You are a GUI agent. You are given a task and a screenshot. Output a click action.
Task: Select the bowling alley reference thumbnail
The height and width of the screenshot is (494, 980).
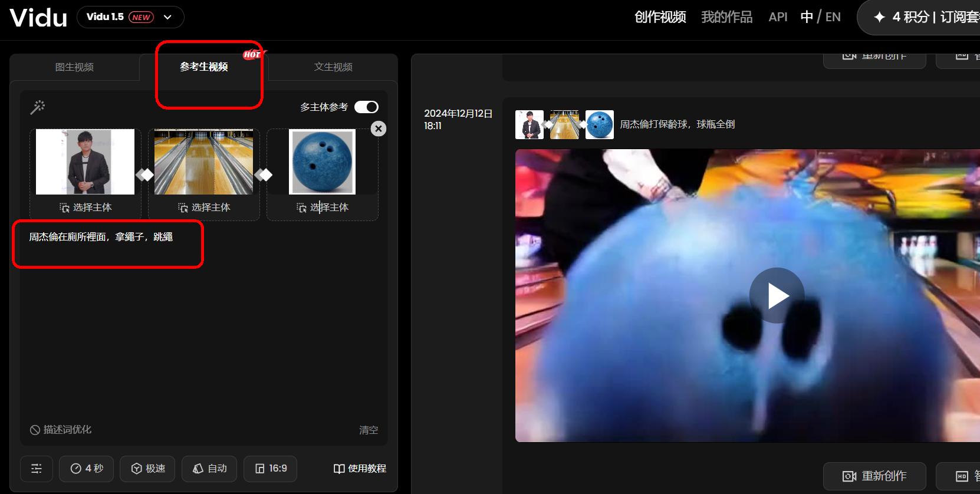click(203, 162)
